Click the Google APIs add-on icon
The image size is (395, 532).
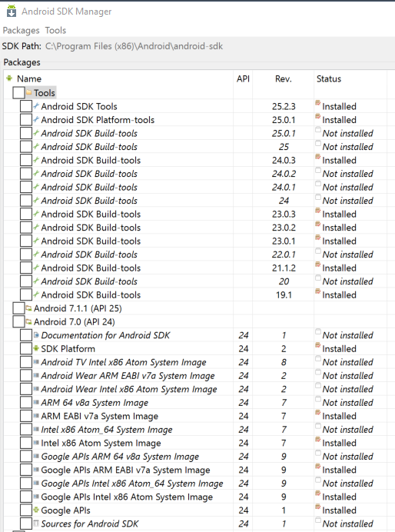(x=36, y=510)
